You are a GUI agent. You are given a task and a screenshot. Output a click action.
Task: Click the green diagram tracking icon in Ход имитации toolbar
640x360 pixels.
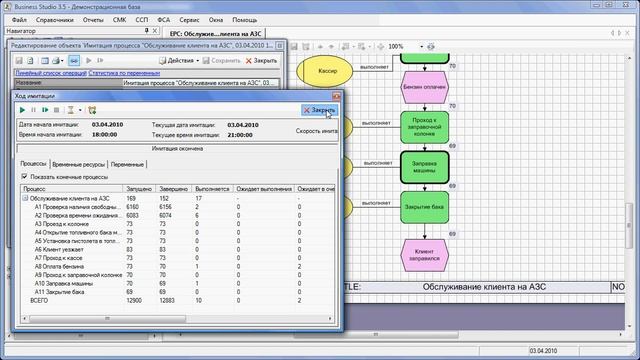pyautogui.click(x=92, y=110)
